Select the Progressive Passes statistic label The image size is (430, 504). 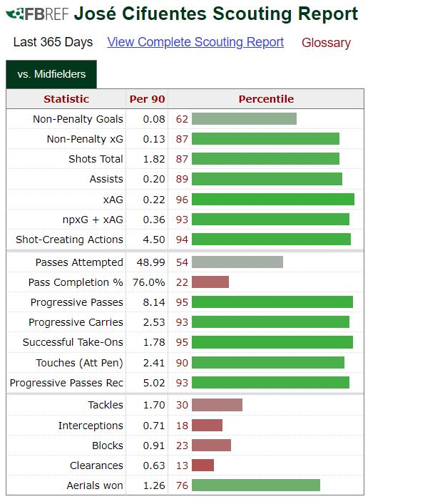tap(77, 302)
